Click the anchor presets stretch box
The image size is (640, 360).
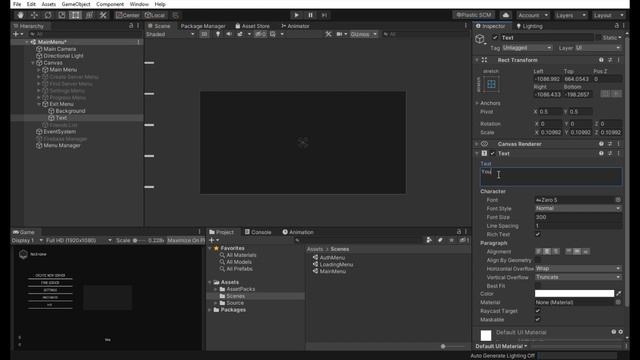coord(491,84)
